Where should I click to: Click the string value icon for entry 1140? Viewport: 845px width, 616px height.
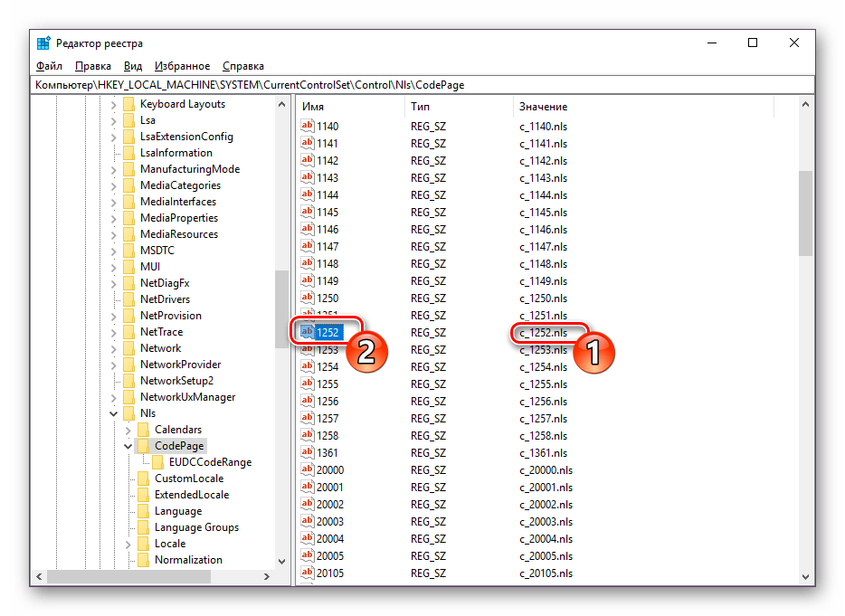(307, 128)
